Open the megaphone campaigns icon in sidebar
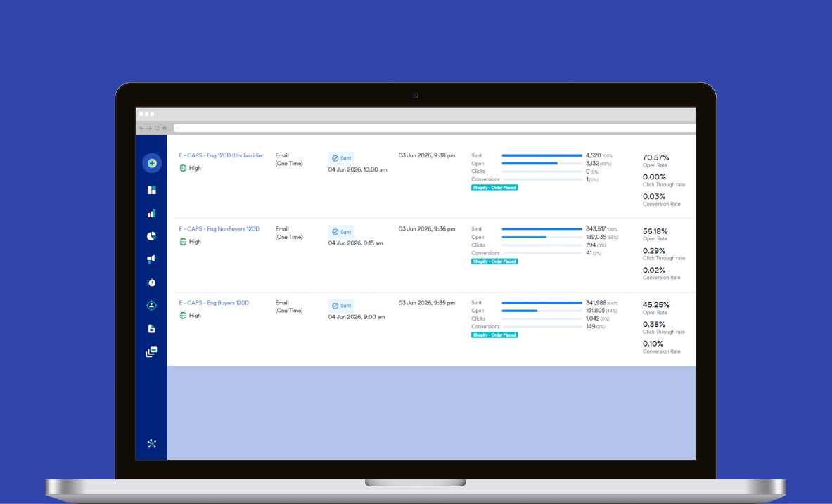 pyautogui.click(x=152, y=259)
